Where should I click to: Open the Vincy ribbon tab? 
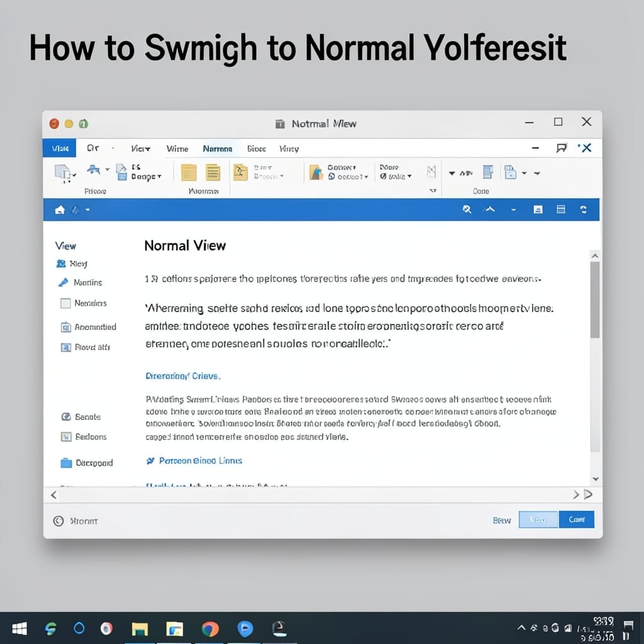(289, 148)
